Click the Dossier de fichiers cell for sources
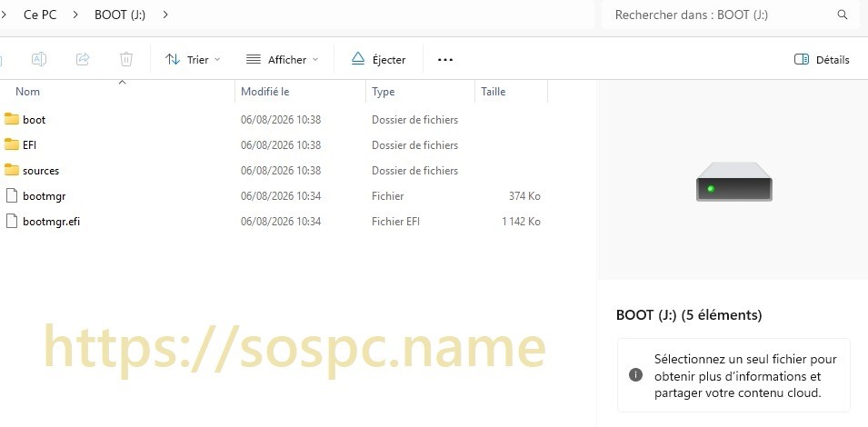The width and height of the screenshot is (868, 427). tap(415, 171)
